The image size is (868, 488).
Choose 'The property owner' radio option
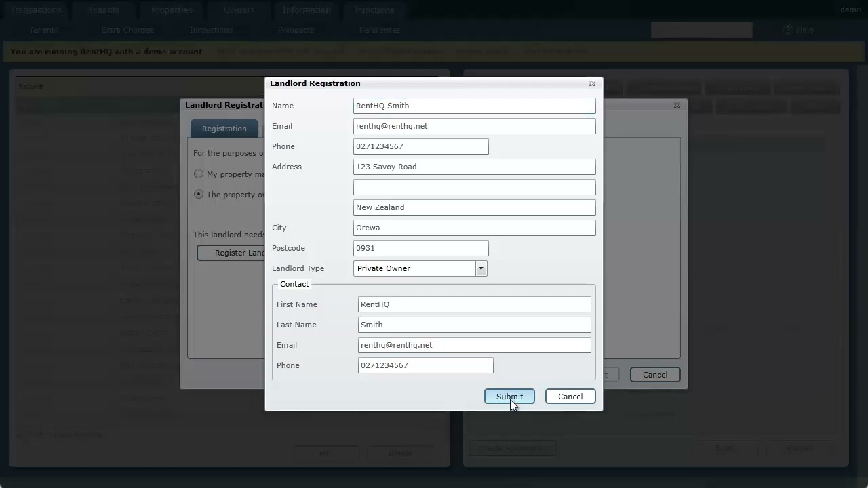[x=199, y=194]
